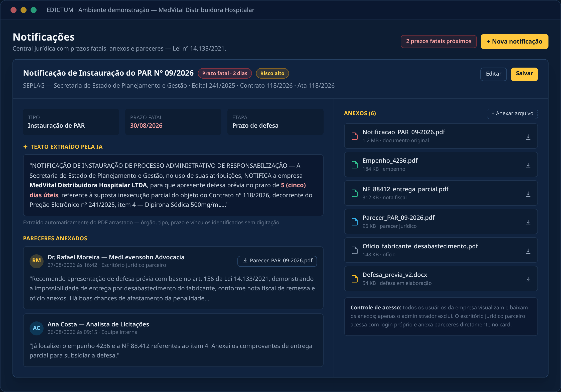The image size is (561, 392).
Task: Save the notification with Salvar
Action: (x=524, y=74)
